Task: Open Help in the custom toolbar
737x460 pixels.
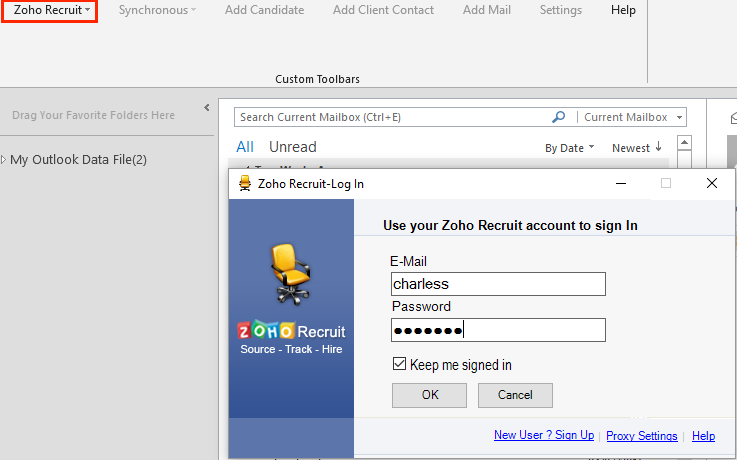Action: [x=623, y=10]
